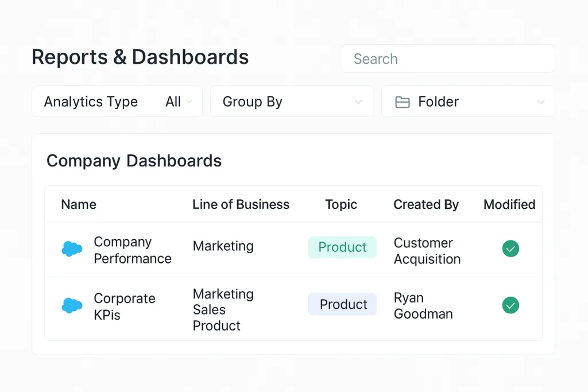Click green check icon in Corporate KPIs row
This screenshot has height=392, width=588.
tap(510, 305)
